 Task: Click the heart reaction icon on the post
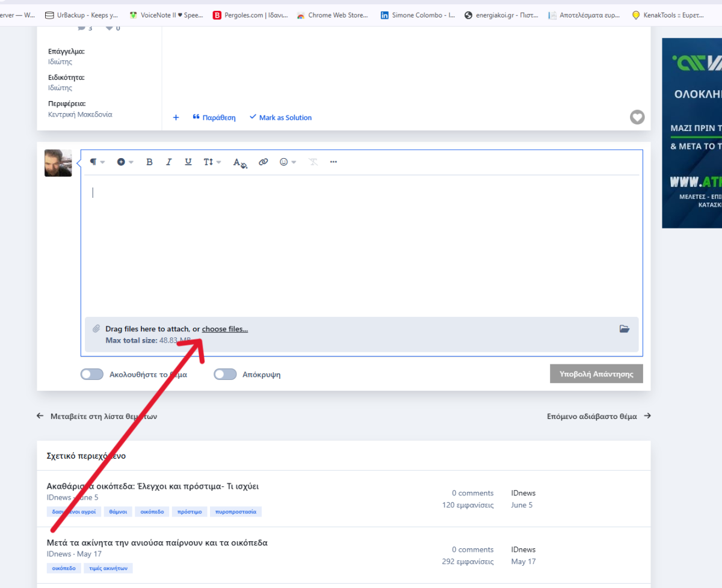(x=637, y=117)
